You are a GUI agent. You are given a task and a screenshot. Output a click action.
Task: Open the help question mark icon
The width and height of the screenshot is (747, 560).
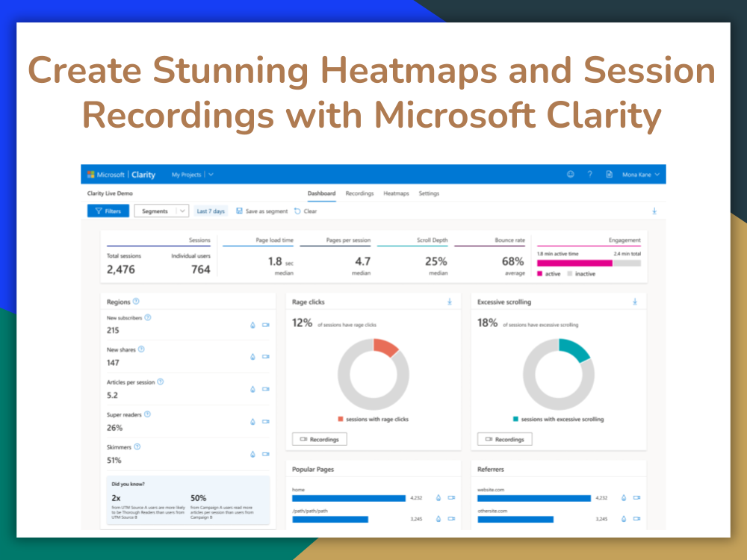coord(589,175)
